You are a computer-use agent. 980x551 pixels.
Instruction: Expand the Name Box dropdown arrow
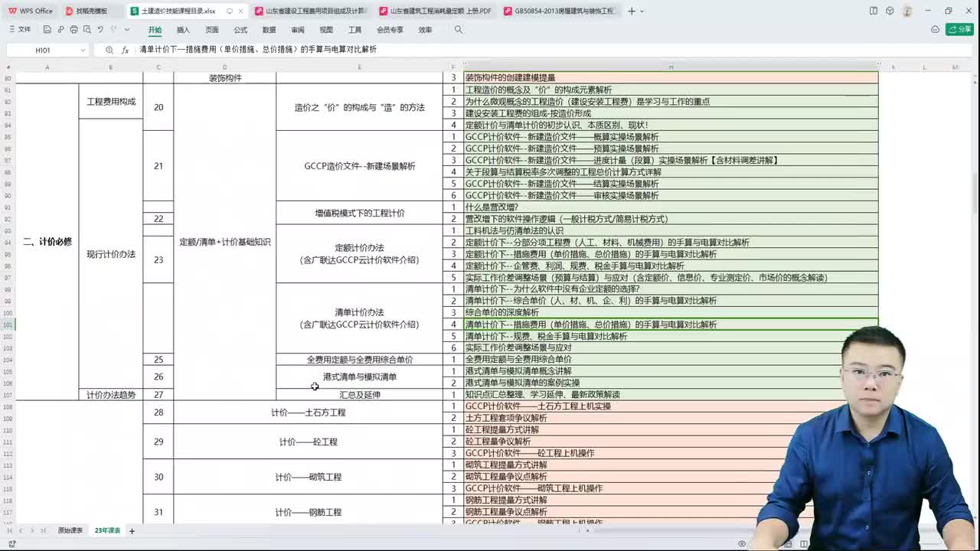83,50
